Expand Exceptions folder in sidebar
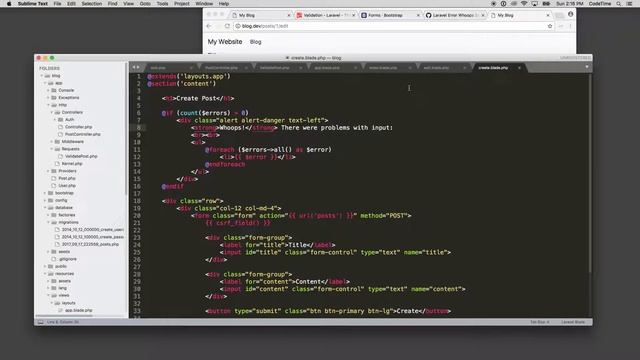This screenshot has width=640, height=360. pos(48,98)
